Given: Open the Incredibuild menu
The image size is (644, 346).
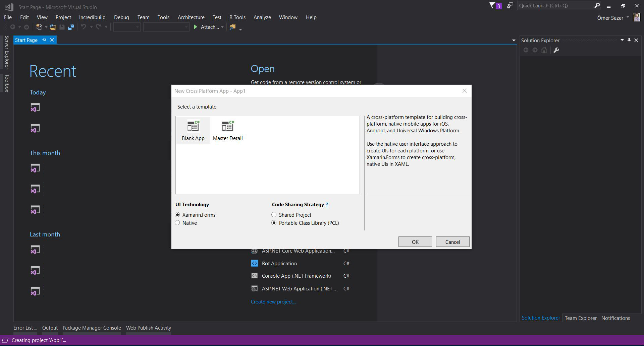Looking at the screenshot, I should coord(92,17).
